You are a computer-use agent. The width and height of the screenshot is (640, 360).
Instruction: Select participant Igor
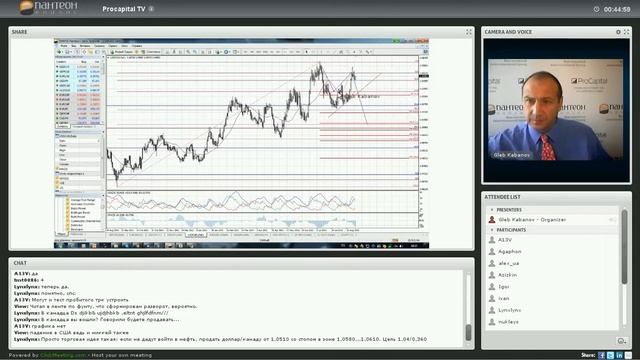(553, 287)
